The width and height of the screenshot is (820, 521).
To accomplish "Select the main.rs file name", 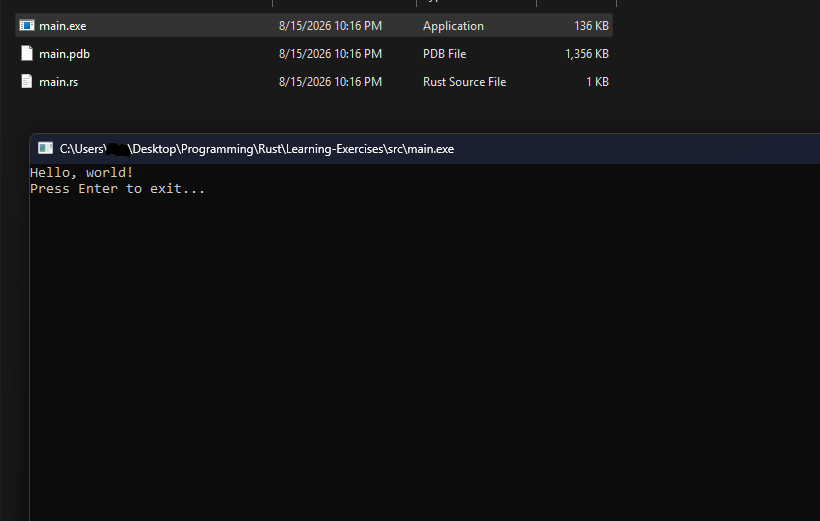I will [59, 82].
